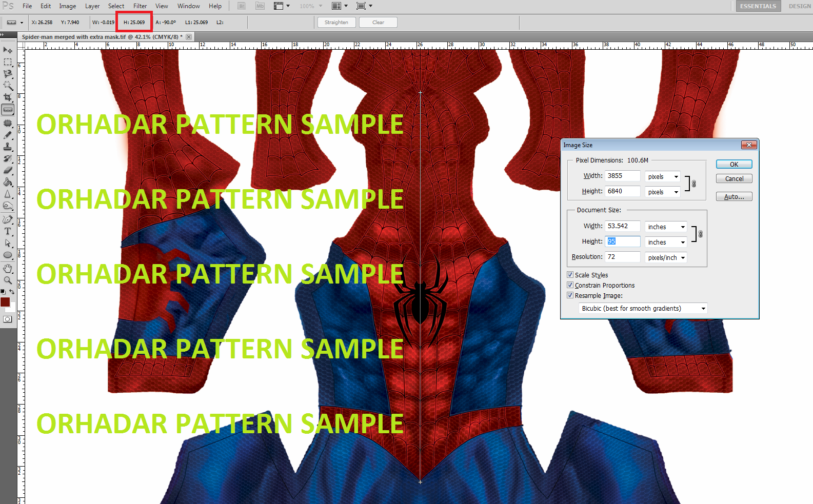
Task: Select the Pen tool
Action: 8,219
